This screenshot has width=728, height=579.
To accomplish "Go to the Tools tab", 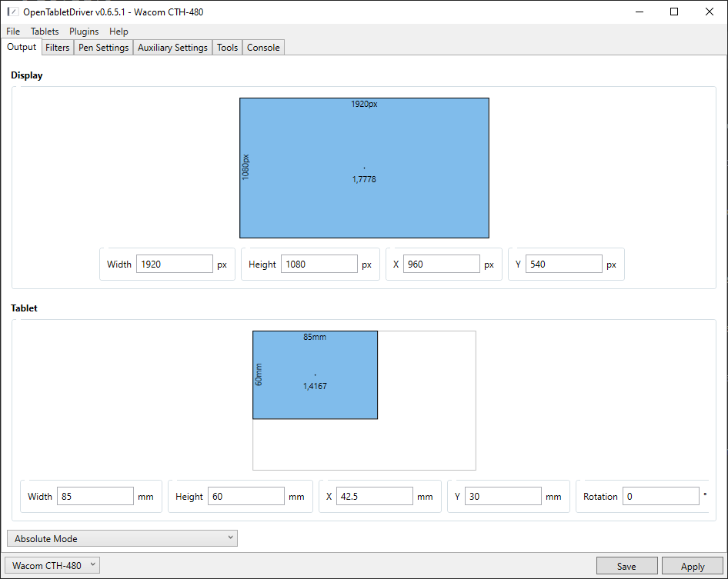I will tap(227, 48).
